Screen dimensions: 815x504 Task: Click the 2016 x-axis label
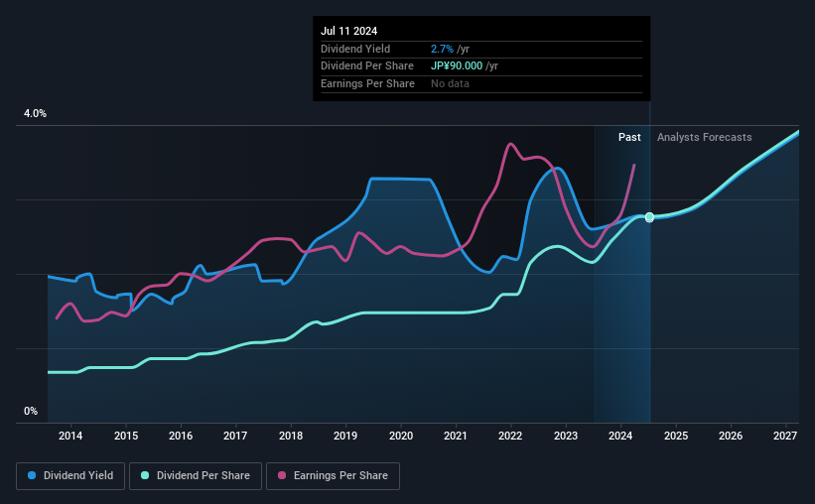181,436
